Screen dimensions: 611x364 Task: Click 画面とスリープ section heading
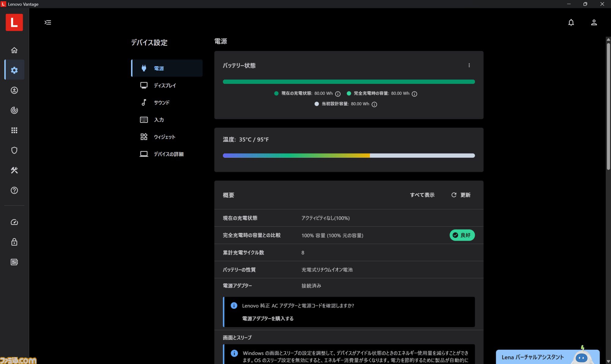point(237,337)
